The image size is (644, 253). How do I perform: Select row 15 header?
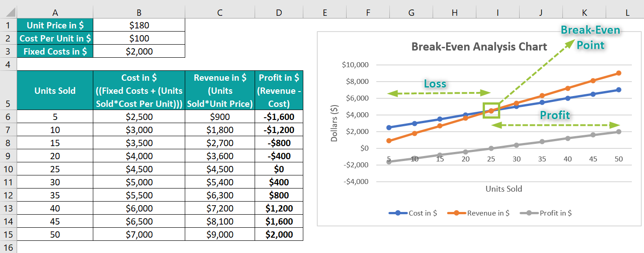[8, 235]
